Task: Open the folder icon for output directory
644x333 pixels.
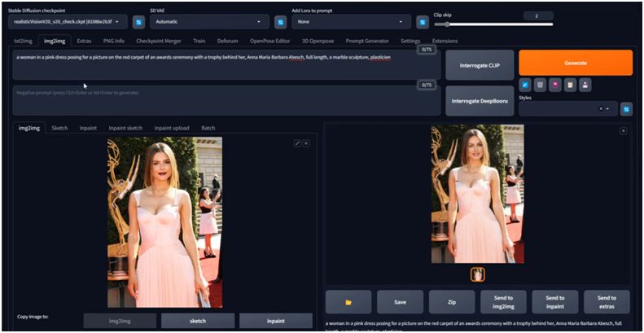Action: pos(348,302)
